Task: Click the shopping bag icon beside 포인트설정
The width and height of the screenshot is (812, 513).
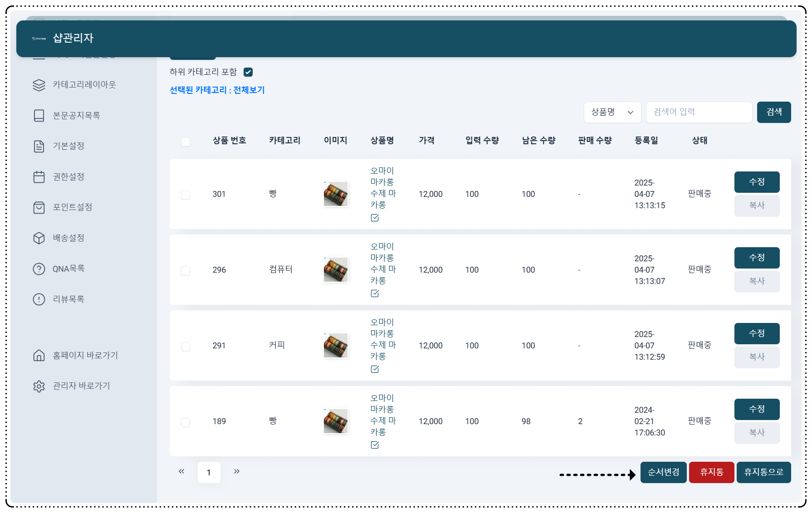Action: pyautogui.click(x=39, y=207)
